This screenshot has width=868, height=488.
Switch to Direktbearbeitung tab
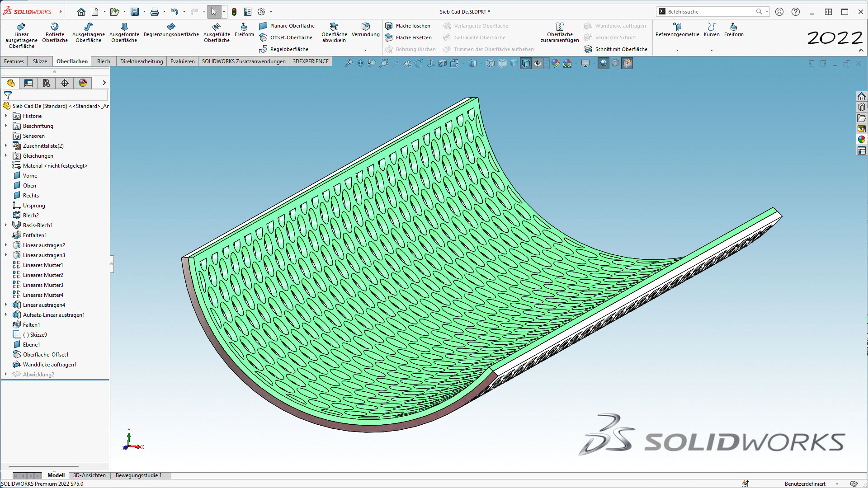(142, 61)
